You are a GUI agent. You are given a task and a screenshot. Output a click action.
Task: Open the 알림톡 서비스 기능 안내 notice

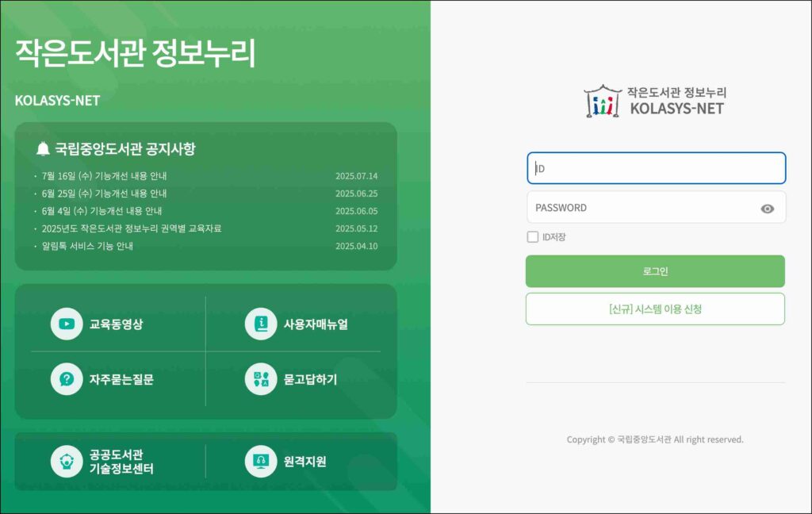(87, 246)
